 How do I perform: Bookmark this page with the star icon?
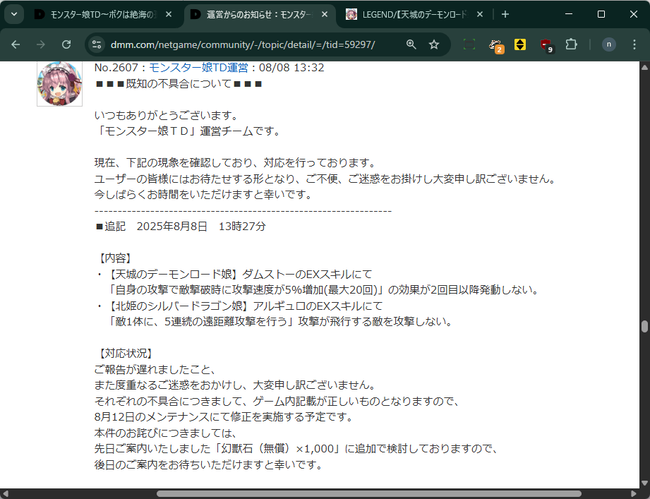click(434, 44)
